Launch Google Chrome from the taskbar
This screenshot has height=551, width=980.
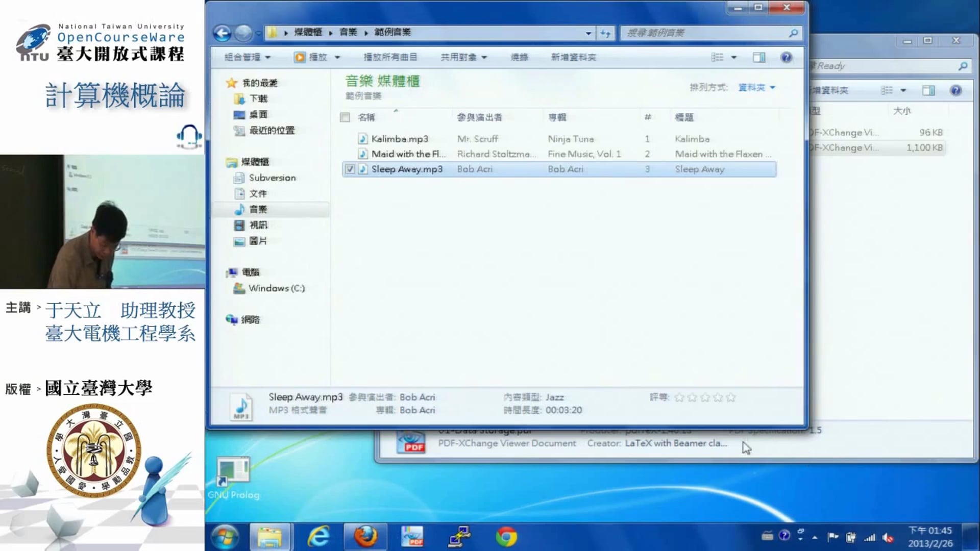506,537
